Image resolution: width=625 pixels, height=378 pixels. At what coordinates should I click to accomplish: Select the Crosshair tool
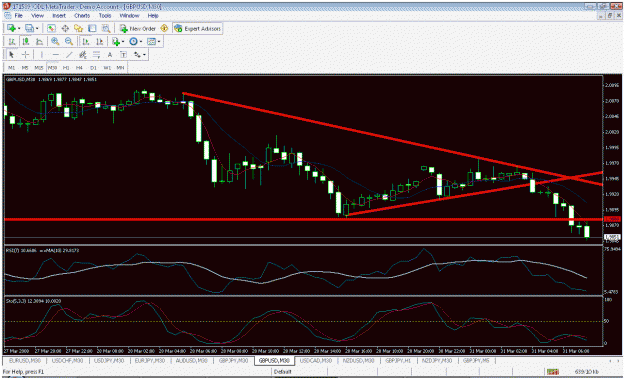[x=26, y=55]
